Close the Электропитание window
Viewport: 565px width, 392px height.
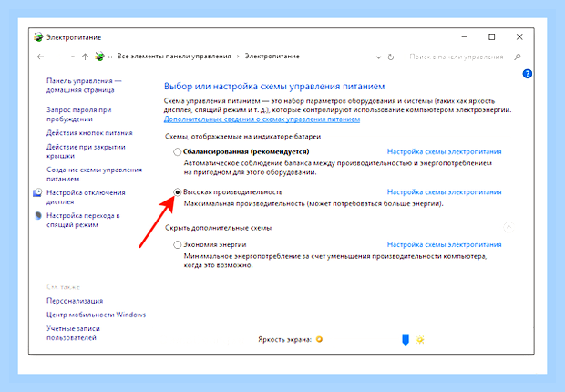[519, 36]
